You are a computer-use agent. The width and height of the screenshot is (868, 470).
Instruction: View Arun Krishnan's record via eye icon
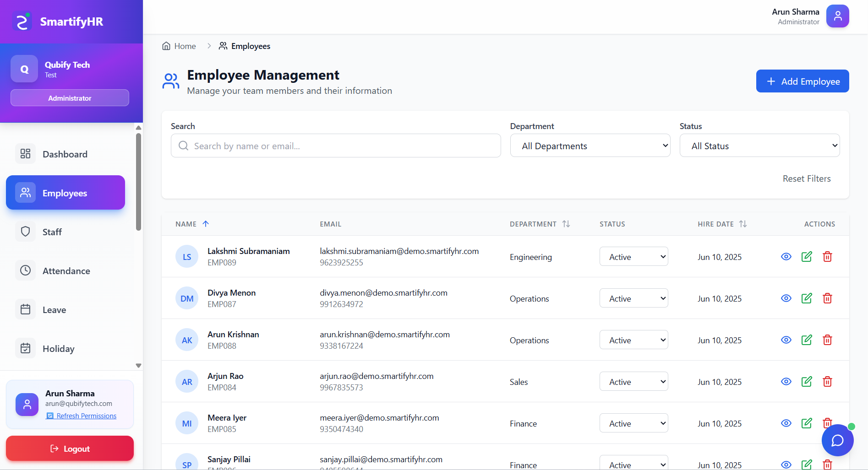(786, 340)
